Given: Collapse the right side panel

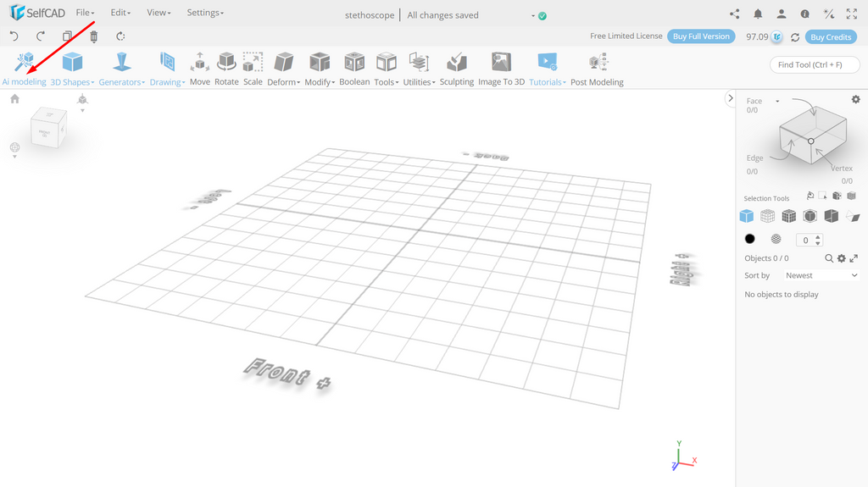Looking at the screenshot, I should (x=730, y=98).
